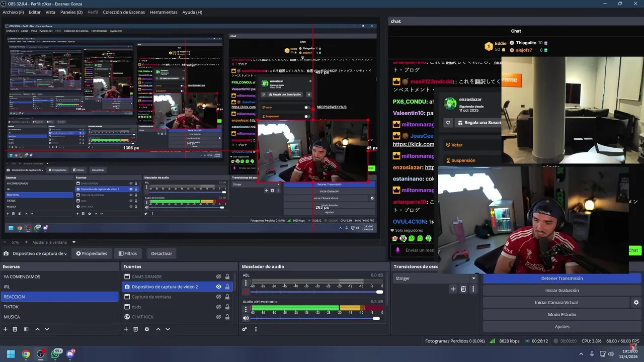Select the IRL scene

[x=59, y=287]
